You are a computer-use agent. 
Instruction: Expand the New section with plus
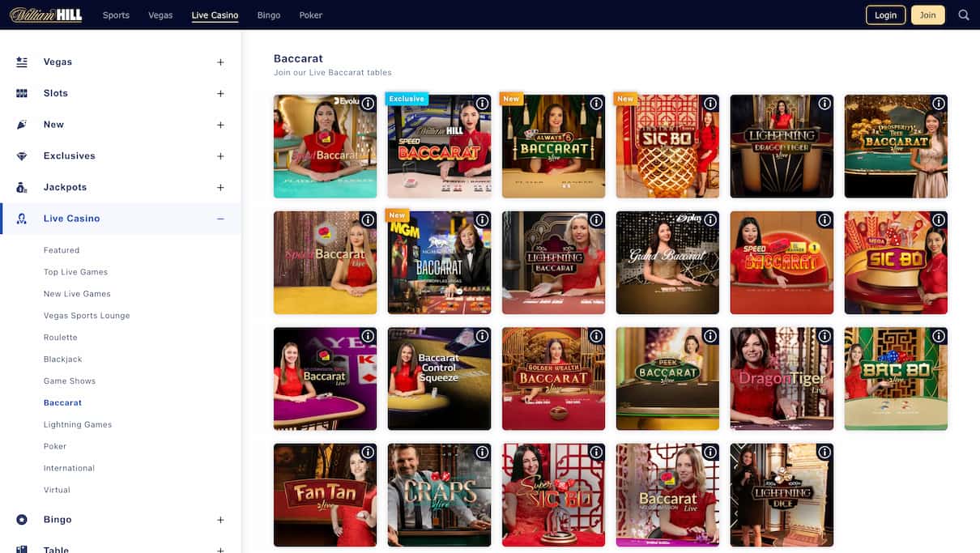pyautogui.click(x=220, y=125)
